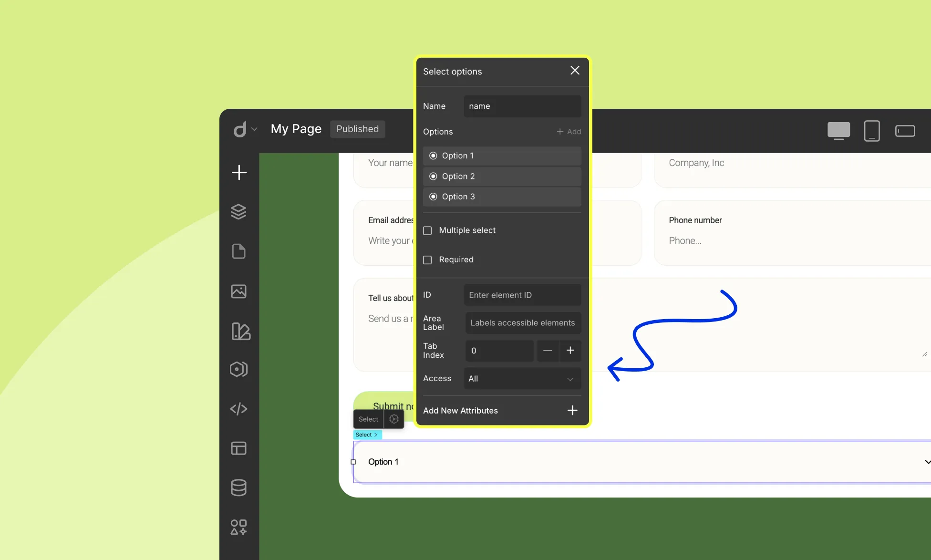Enable the Multiple select checkbox
Viewport: 931px width, 560px height.
pyautogui.click(x=427, y=230)
